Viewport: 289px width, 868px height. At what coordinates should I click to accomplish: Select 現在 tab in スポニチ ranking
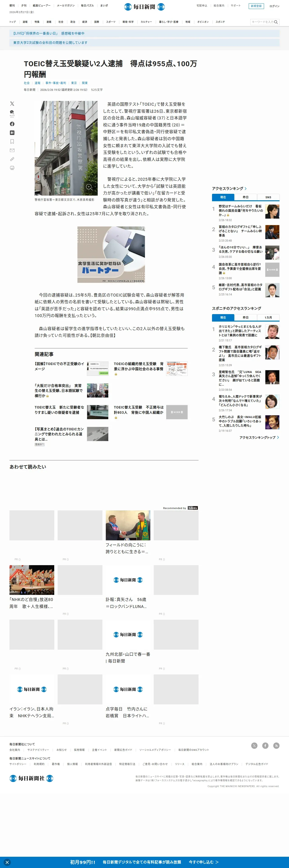tap(223, 318)
